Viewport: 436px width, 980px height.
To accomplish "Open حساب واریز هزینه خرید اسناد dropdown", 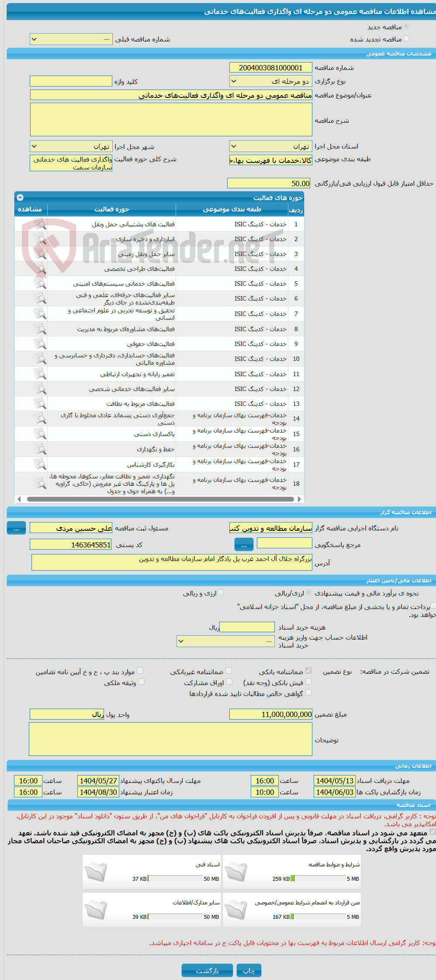I will point(226,641).
